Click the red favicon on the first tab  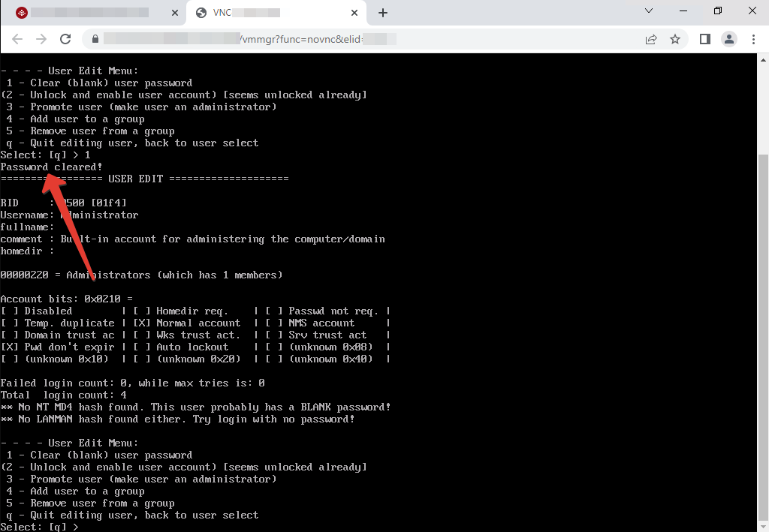point(21,12)
